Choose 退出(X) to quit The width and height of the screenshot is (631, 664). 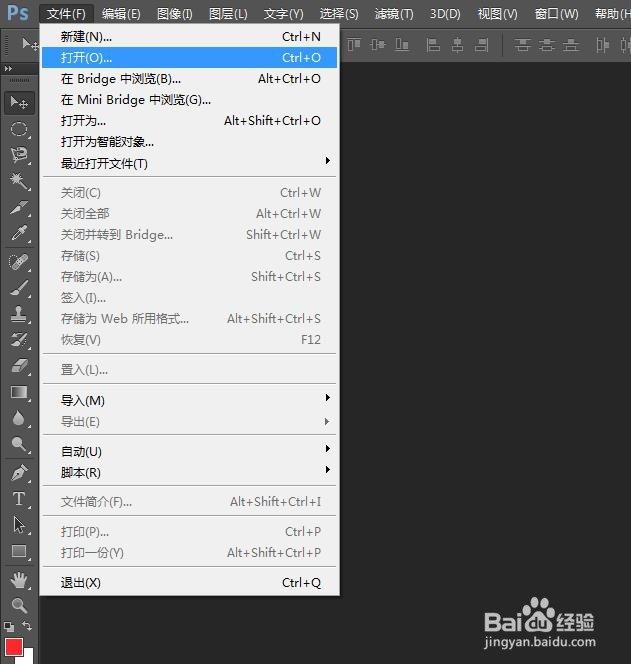click(190, 583)
